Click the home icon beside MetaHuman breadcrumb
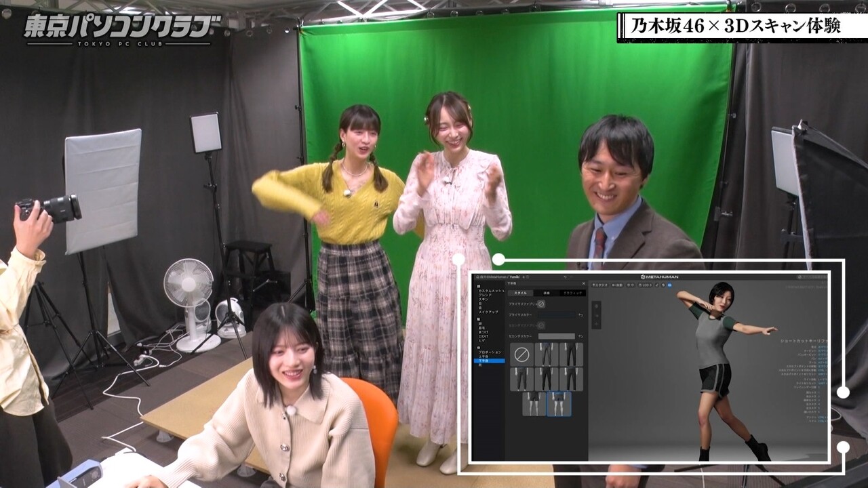The image size is (868, 488). [x=477, y=277]
